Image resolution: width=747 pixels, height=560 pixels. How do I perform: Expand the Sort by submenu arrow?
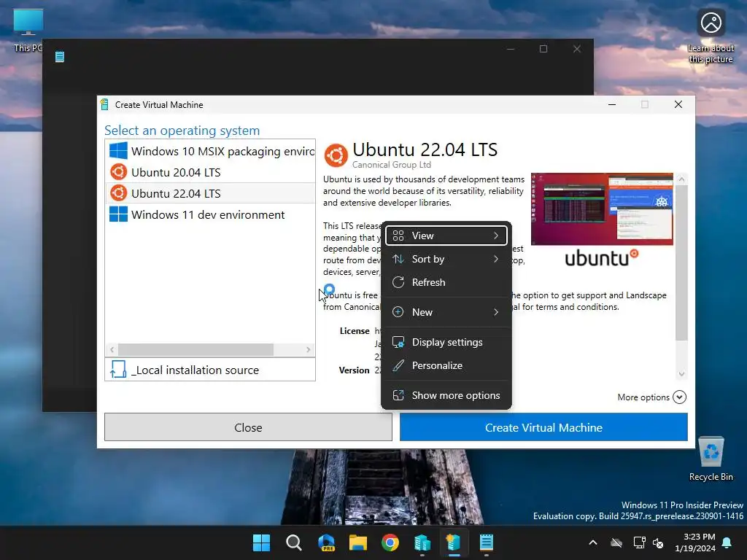pyautogui.click(x=496, y=259)
